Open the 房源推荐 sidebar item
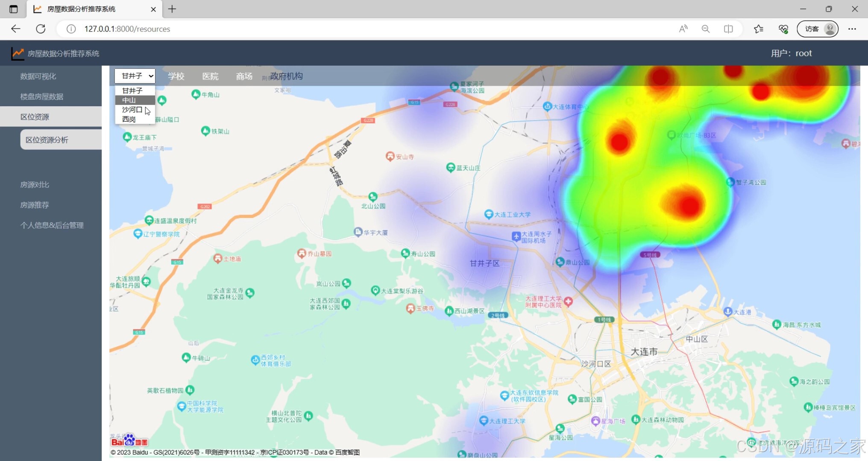This screenshot has width=868, height=461. (x=35, y=204)
